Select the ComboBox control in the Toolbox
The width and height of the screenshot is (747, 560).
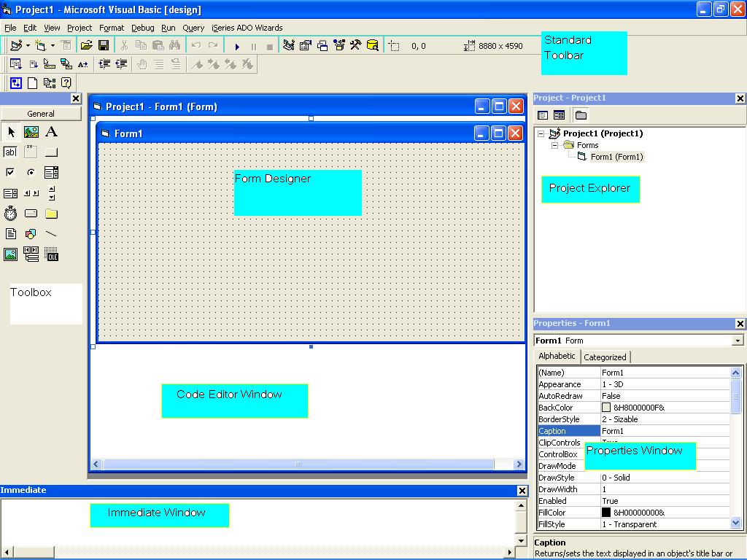click(x=52, y=172)
